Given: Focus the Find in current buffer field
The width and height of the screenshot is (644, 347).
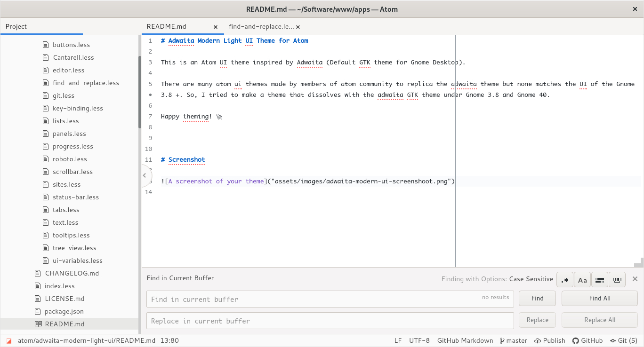Looking at the screenshot, I should pos(330,299).
